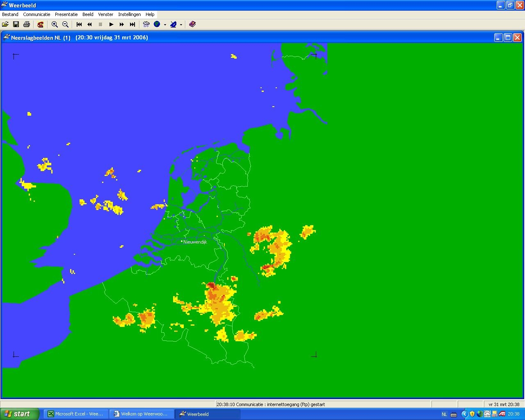Open the Windows start button
525x420 pixels.
pos(19,414)
